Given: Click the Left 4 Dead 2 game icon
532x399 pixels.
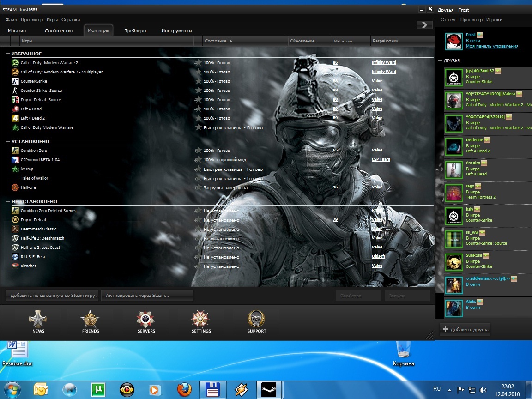Looking at the screenshot, I should 15,118.
